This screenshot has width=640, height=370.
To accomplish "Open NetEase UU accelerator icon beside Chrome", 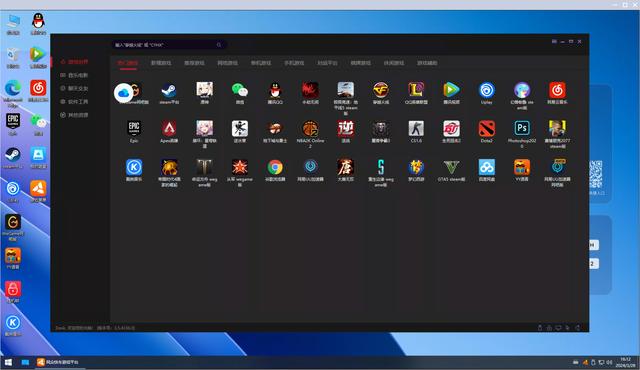I will [310, 167].
